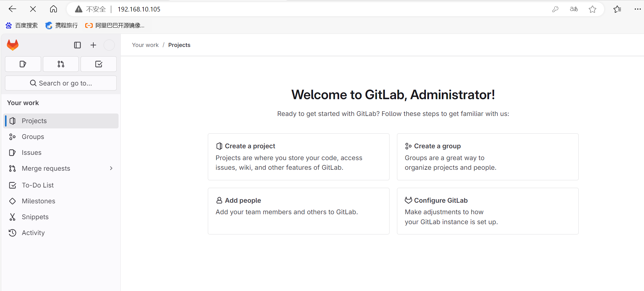This screenshot has height=291, width=644.
Task: Stop loading with the X button
Action: pyautogui.click(x=33, y=9)
